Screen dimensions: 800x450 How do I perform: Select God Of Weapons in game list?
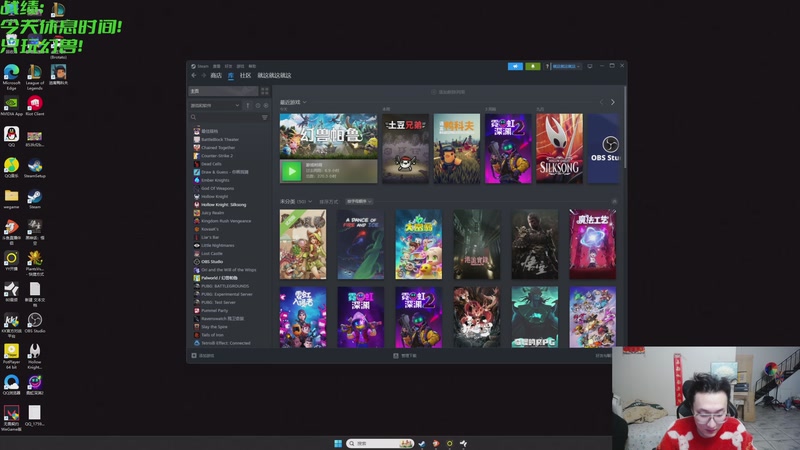coord(217,188)
